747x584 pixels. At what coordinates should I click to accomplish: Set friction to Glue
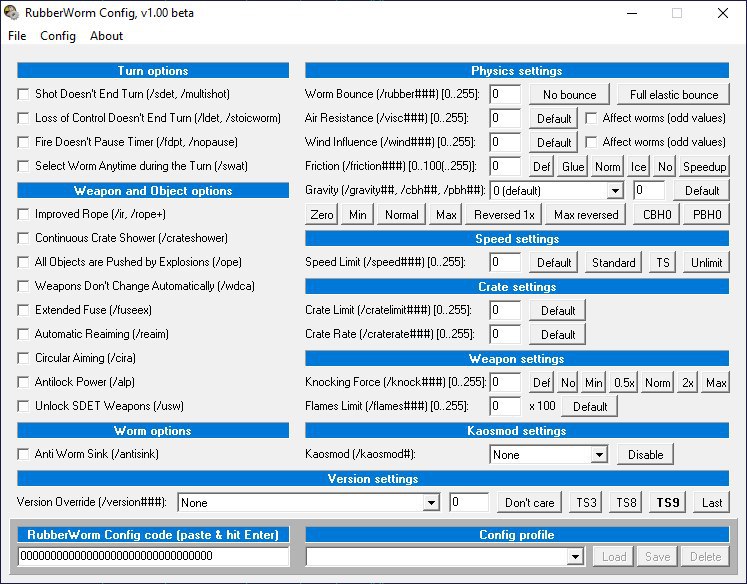[x=573, y=166]
